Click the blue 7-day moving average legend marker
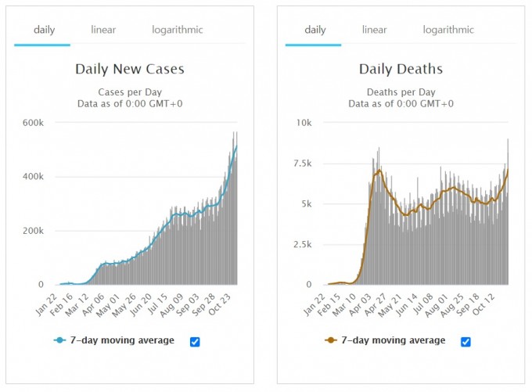The image size is (532, 392). pos(59,340)
